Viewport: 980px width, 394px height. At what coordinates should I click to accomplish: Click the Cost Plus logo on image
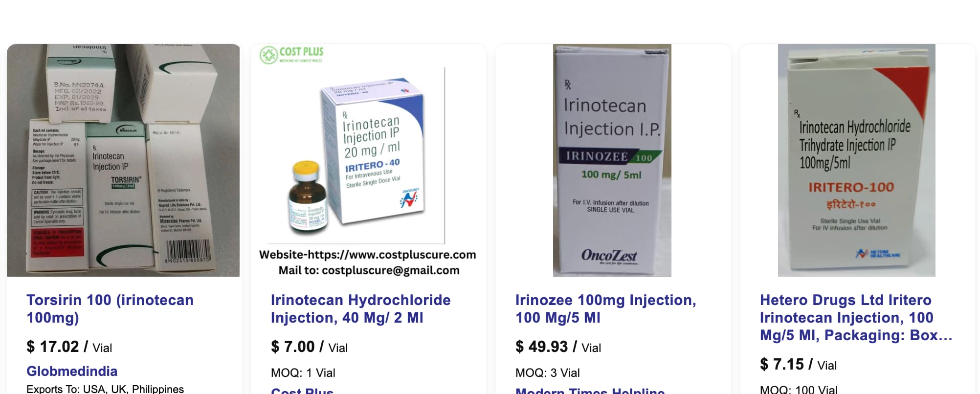291,55
